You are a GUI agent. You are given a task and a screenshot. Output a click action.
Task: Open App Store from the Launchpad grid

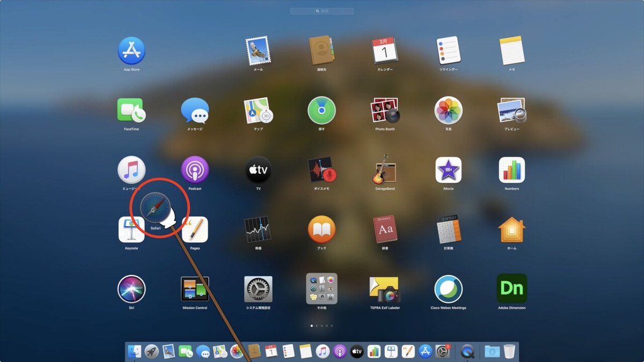[x=131, y=51]
